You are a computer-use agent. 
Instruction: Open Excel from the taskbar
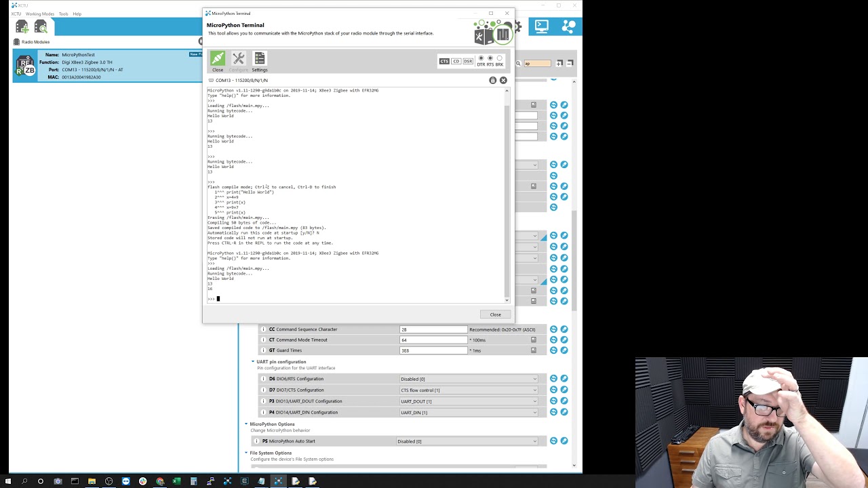(176, 481)
